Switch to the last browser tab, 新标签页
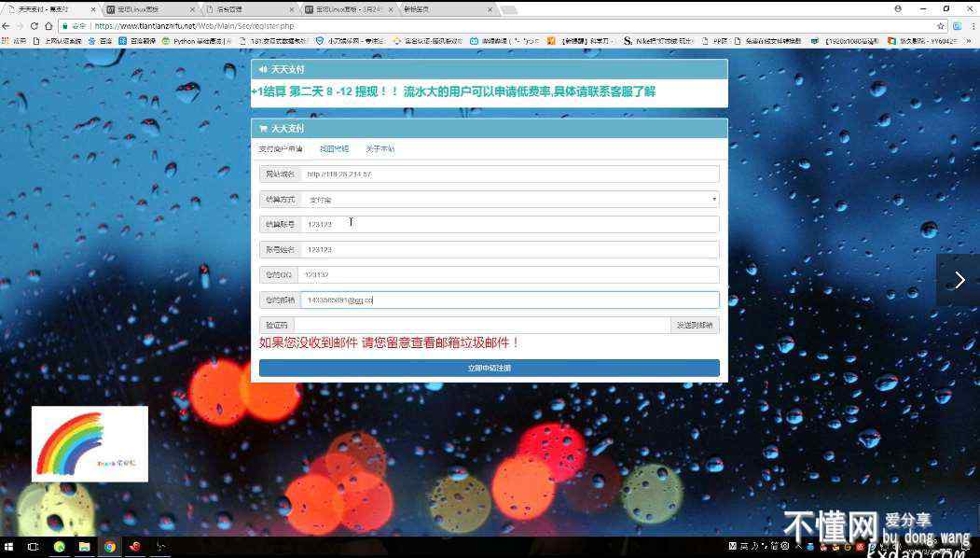The width and height of the screenshot is (980, 558). (x=449, y=9)
